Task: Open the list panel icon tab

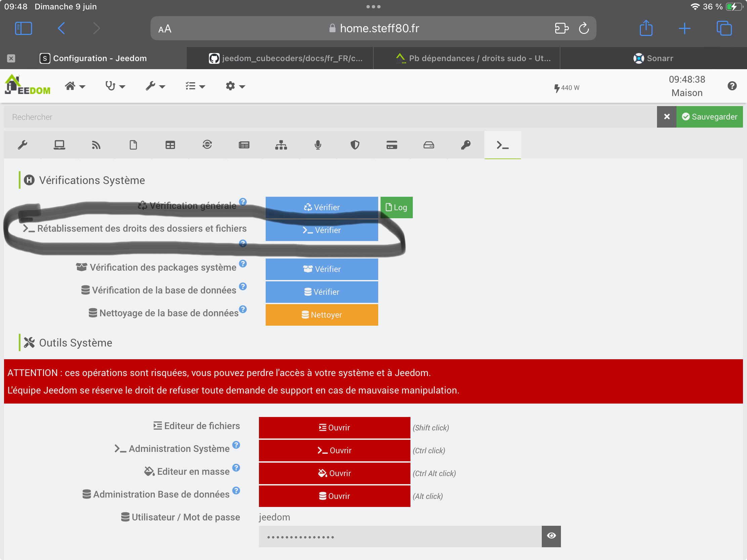Action: (244, 145)
